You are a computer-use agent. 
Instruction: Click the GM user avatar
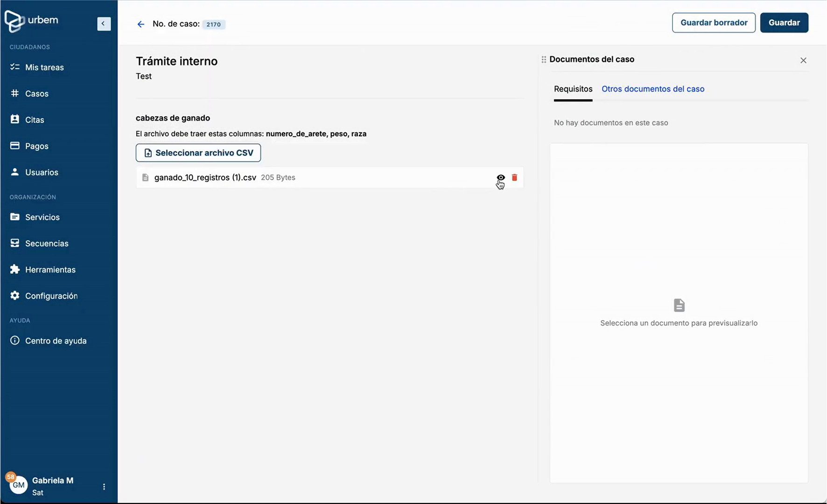[x=18, y=485]
